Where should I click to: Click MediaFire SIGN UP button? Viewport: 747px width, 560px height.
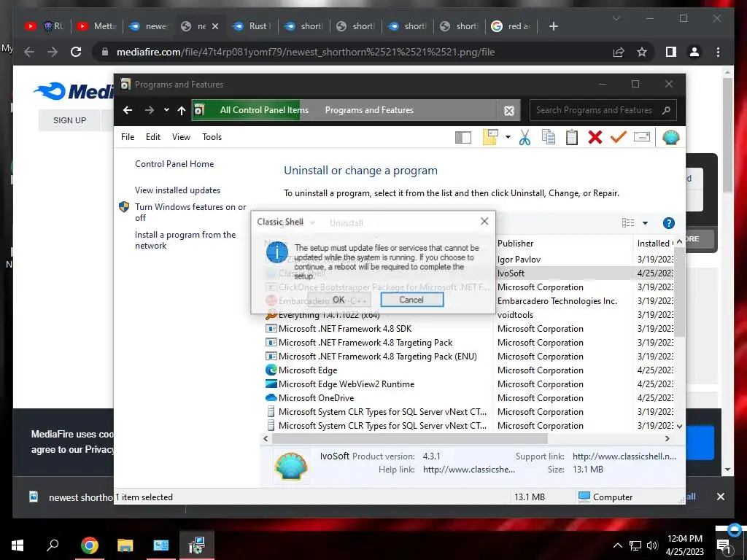pyautogui.click(x=69, y=120)
